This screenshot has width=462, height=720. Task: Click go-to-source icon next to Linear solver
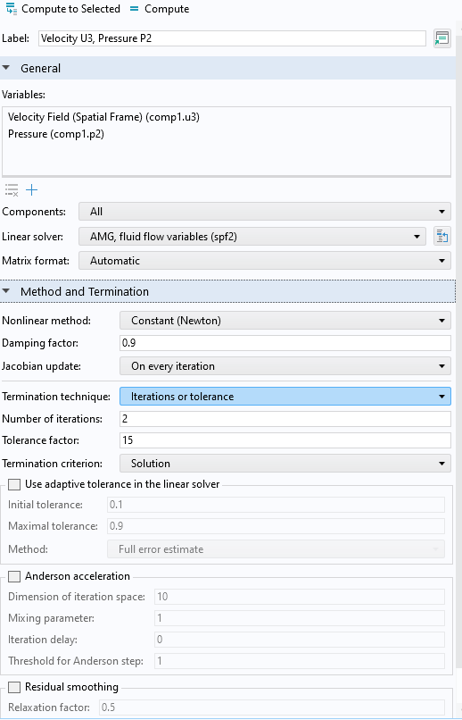point(442,236)
